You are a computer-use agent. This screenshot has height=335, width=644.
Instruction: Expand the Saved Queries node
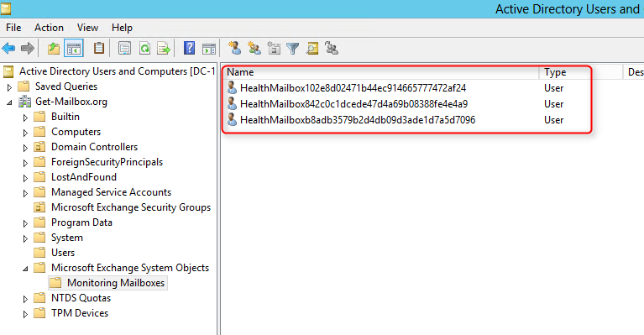9,87
